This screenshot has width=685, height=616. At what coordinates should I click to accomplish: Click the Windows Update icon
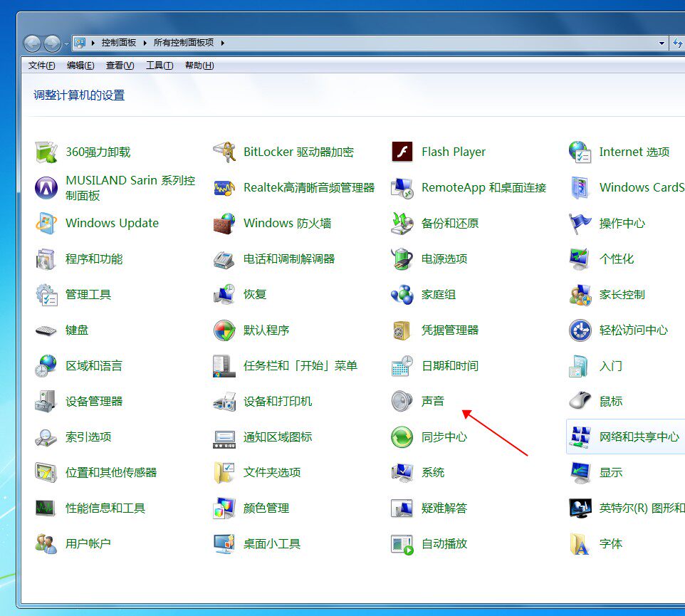[46, 223]
